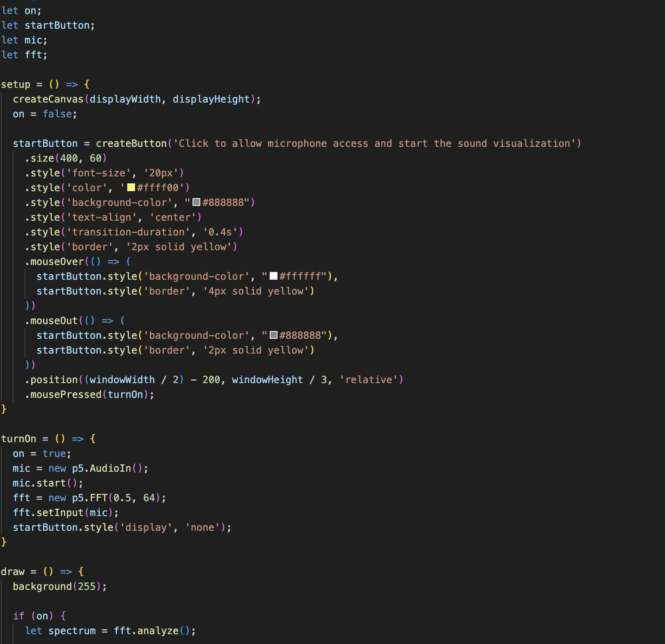Click the 'text-align' string
Screen dimensions: 665x644
pos(101,217)
